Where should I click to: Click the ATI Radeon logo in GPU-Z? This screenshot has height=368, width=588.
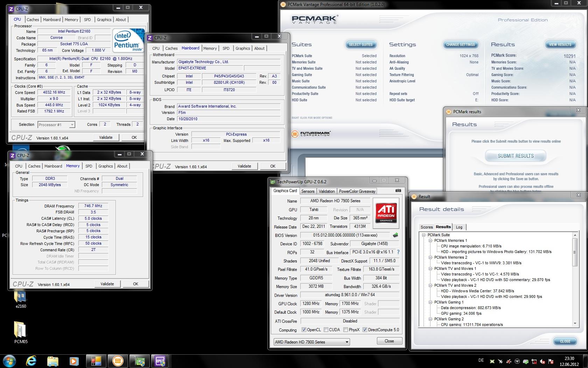pos(386,213)
